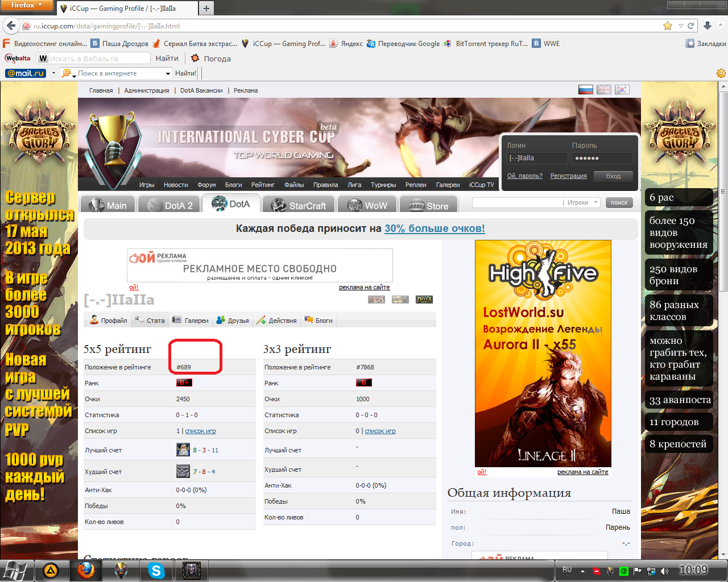Select the Korean flag language
The width and height of the screenshot is (728, 582).
(622, 90)
